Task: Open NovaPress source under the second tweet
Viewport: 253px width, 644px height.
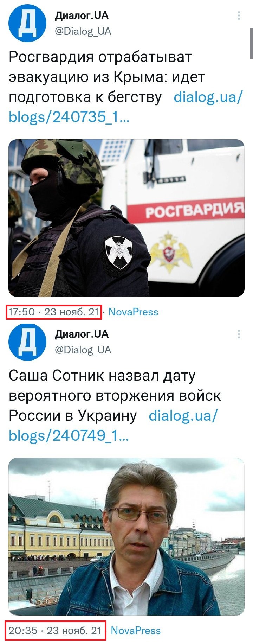Action: pos(136,631)
